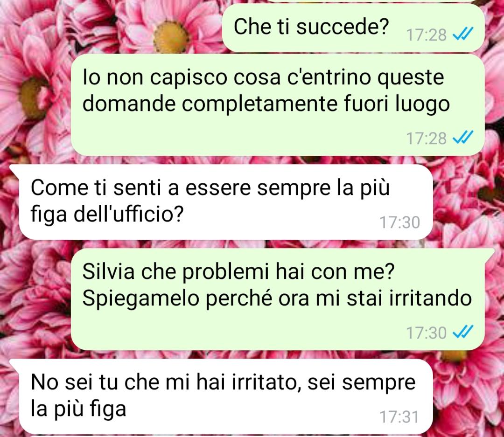The image size is (504, 437).
Task: Click the 'Che ti succede?' message bubble
Action: pos(353,28)
